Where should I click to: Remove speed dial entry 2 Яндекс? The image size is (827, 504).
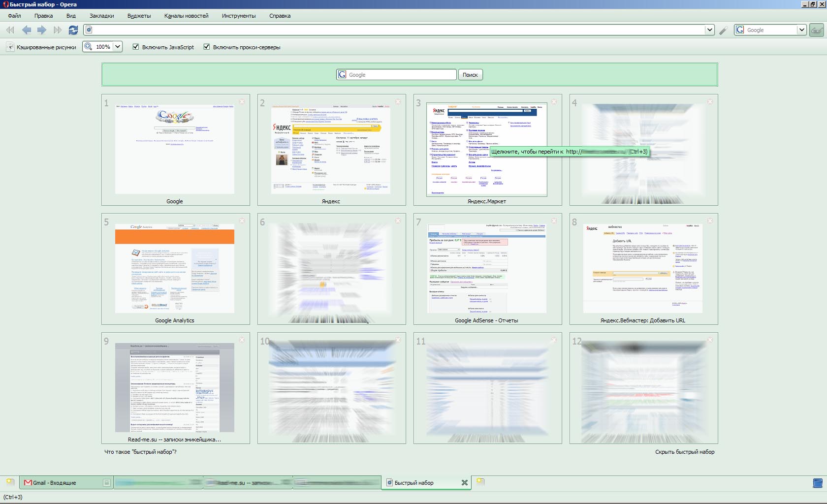(398, 101)
